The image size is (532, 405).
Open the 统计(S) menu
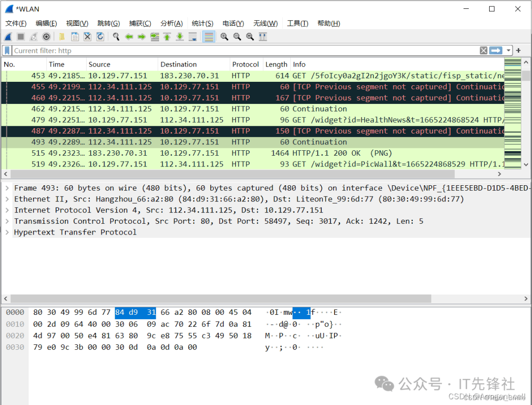[x=202, y=23]
